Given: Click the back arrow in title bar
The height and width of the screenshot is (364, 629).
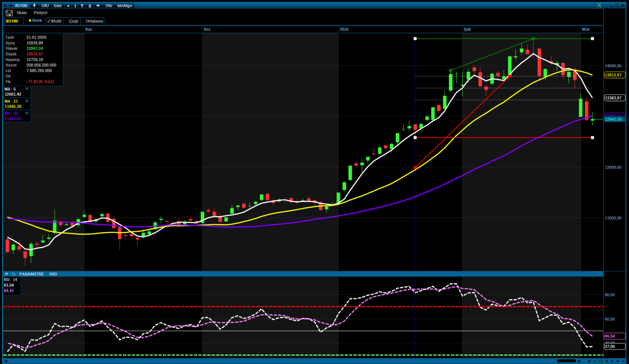Looking at the screenshot, I should (x=11, y=5).
